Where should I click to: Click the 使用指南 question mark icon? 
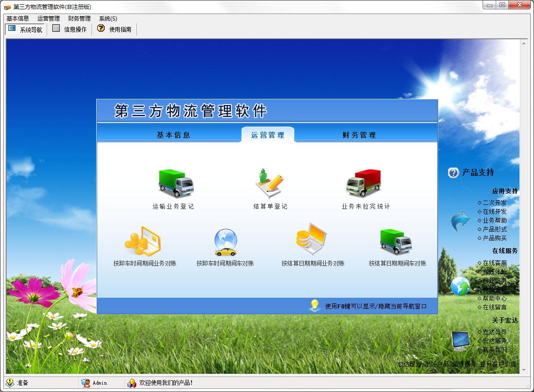101,28
